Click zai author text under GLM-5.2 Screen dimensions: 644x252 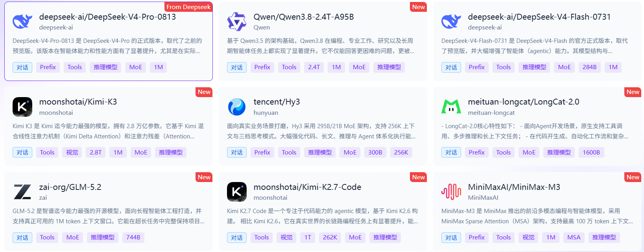43,198
